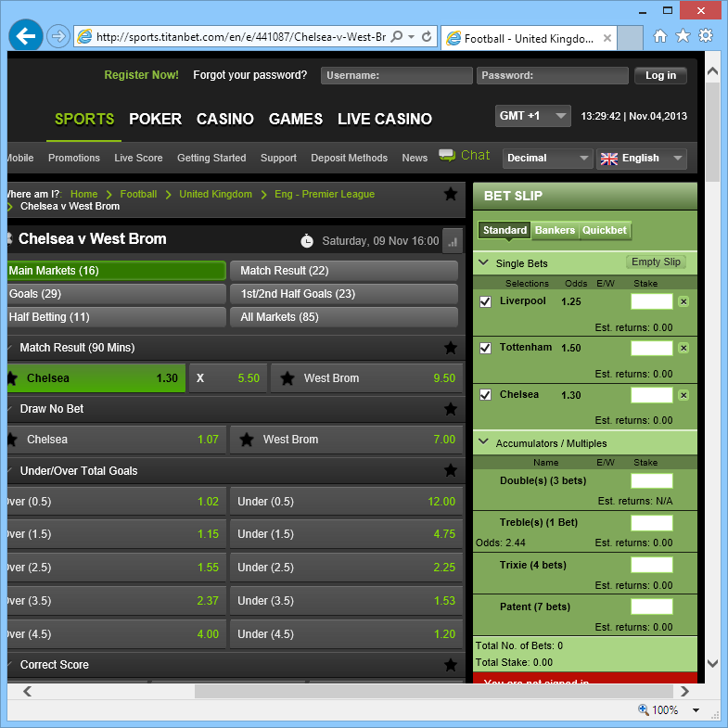Click the address bar search magnifier icon

397,37
